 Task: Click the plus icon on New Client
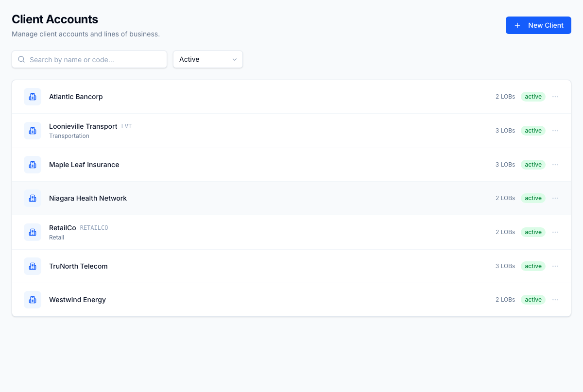coord(517,25)
